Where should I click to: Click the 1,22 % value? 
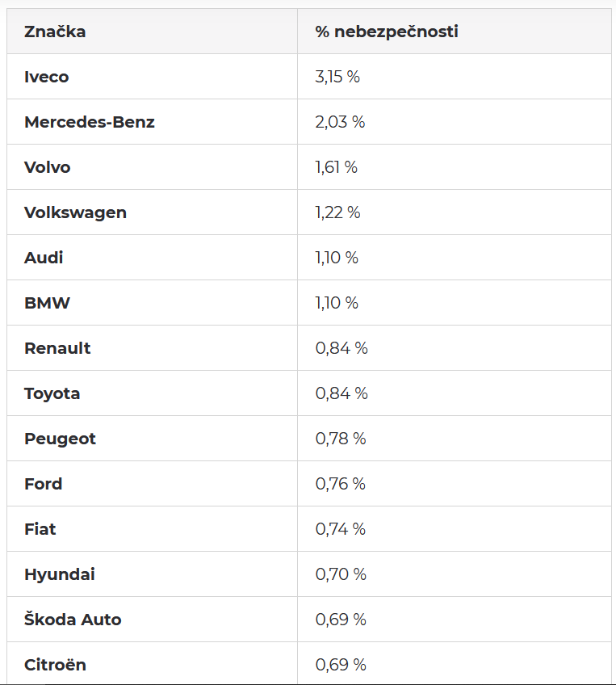337,212
